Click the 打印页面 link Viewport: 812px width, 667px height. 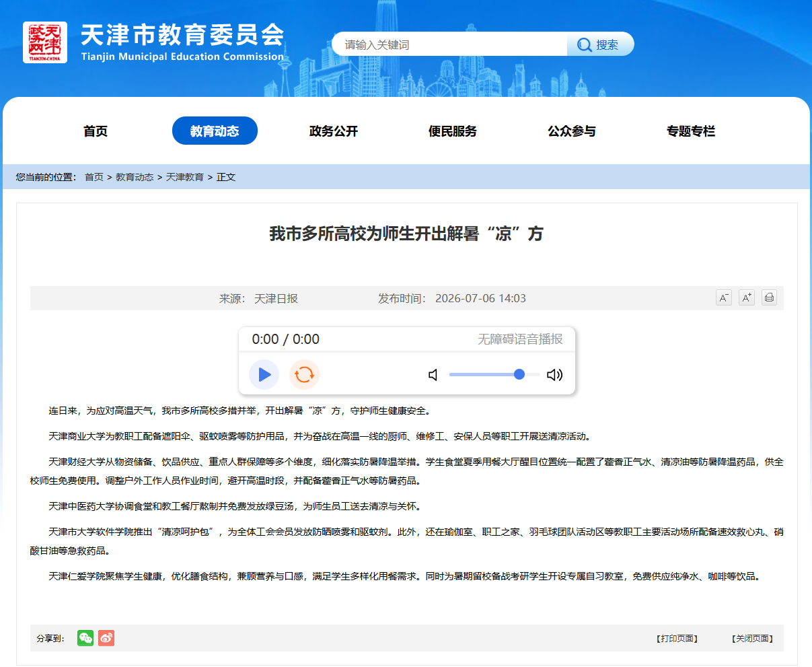677,639
